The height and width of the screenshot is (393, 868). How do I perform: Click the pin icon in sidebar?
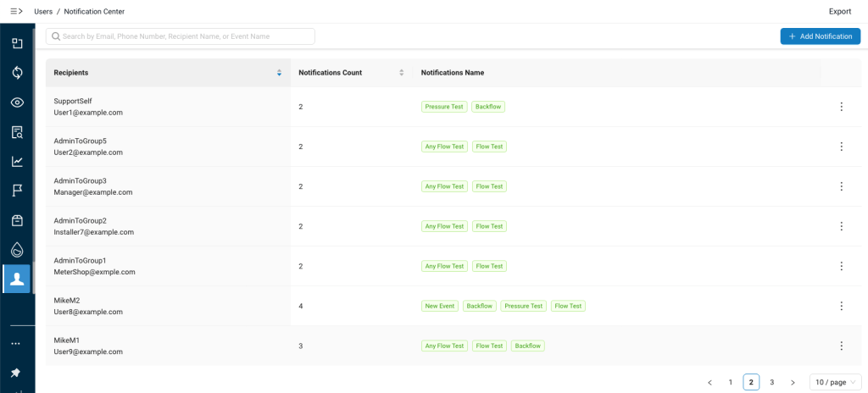16,373
